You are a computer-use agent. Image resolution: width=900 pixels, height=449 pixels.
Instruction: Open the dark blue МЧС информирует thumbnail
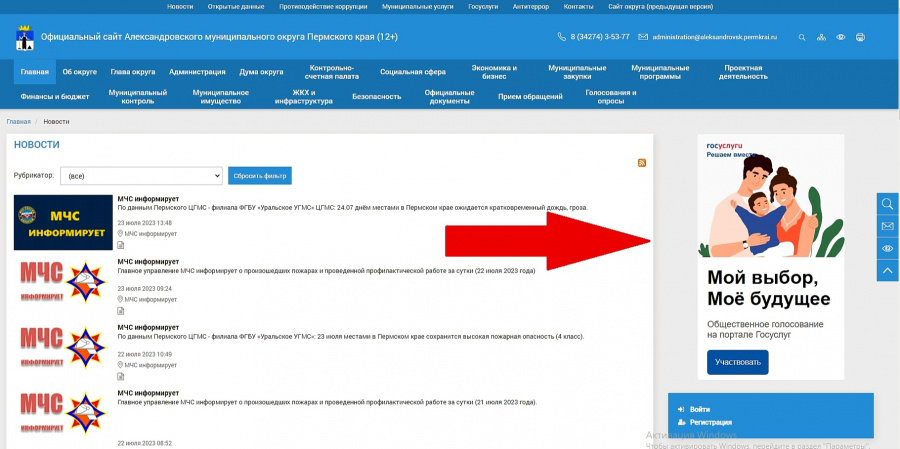63,222
